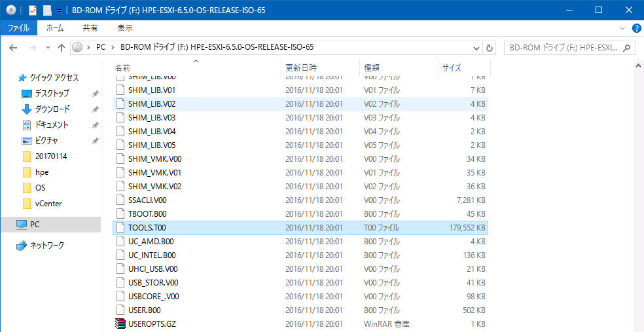Switch to the 表示 ribbon tab
Screen dimensions: 644x332
(125, 28)
